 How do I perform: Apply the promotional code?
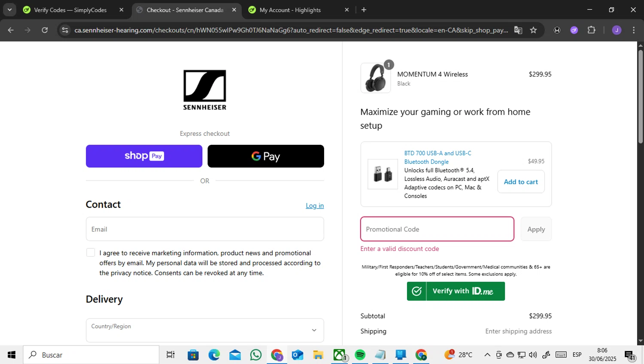(536, 229)
